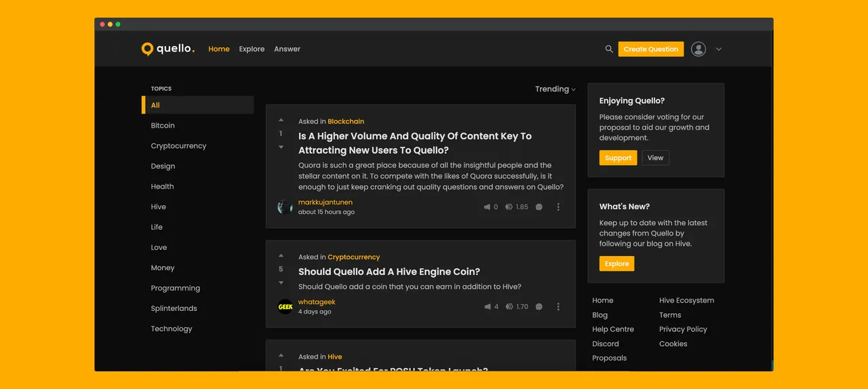This screenshot has width=868, height=389.
Task: Upvote the Higher Volume And Quality question
Action: click(281, 120)
